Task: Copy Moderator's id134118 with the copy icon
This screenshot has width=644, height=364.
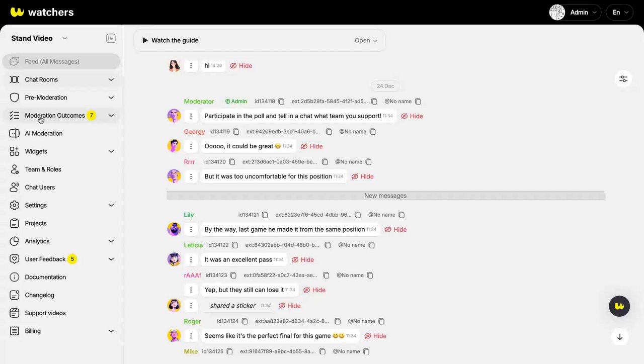Action: (x=282, y=102)
